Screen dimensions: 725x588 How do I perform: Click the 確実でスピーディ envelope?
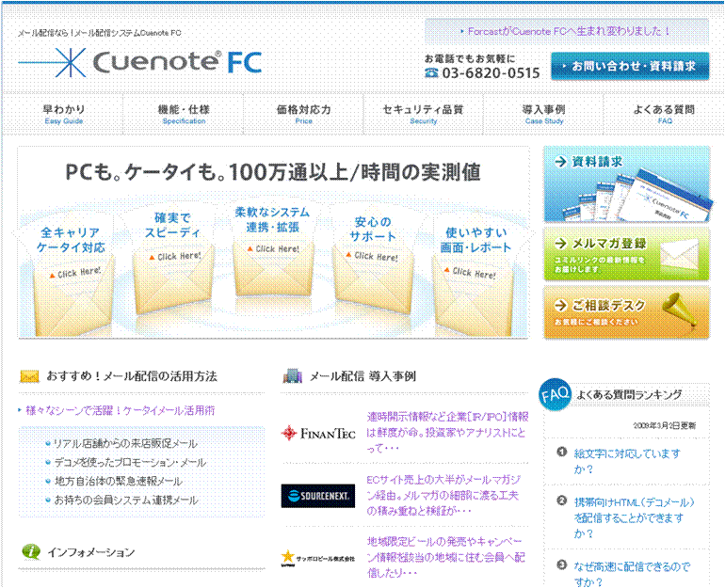point(172,263)
